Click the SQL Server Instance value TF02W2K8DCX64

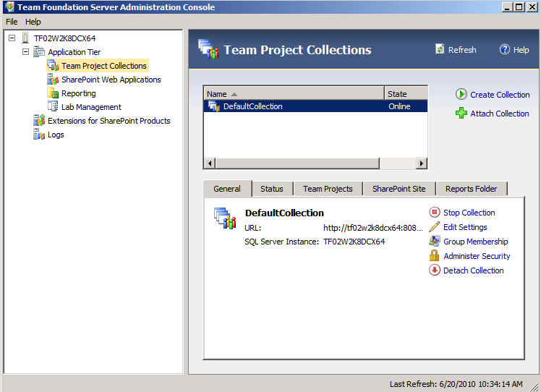[354, 242]
